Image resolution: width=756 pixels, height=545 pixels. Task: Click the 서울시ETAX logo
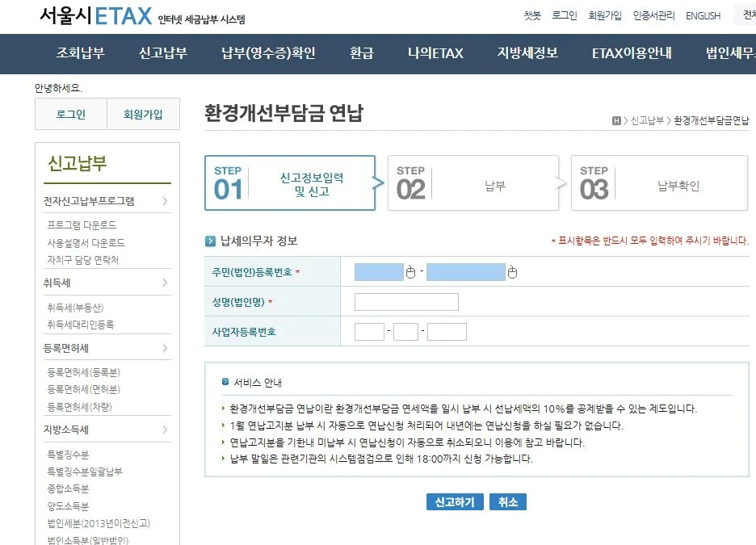pos(88,16)
